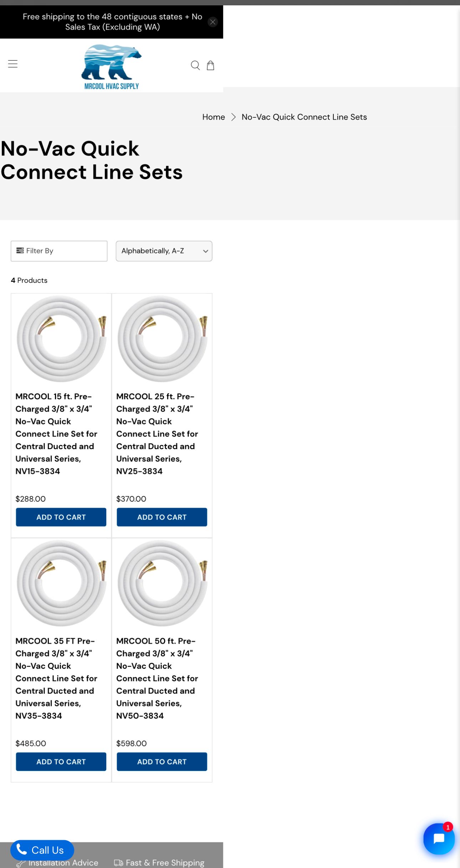Add the $598.00 50 ft. line set to cart
Viewport: 460px width, 868px height.
click(162, 761)
